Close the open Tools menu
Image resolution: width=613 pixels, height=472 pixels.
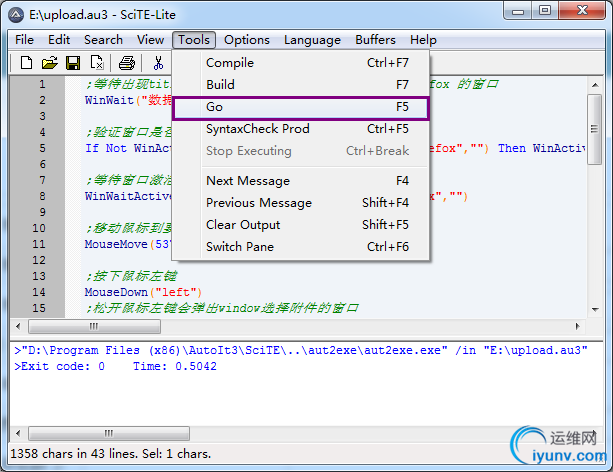194,40
